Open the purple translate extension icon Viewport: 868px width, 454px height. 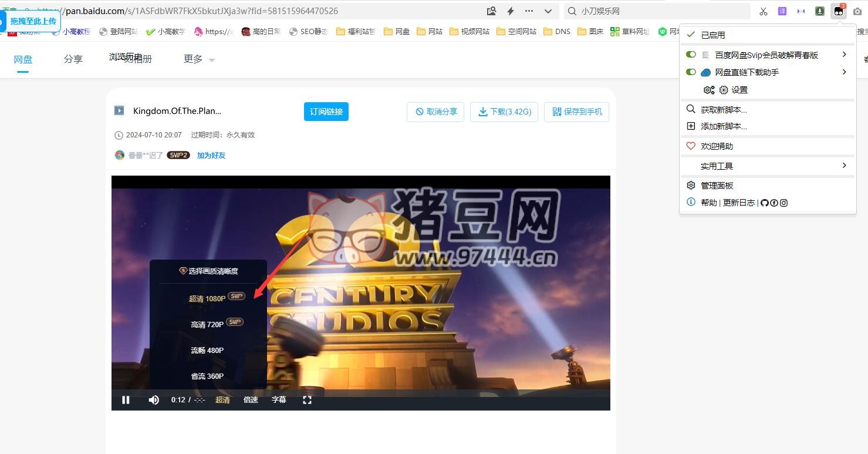[782, 11]
